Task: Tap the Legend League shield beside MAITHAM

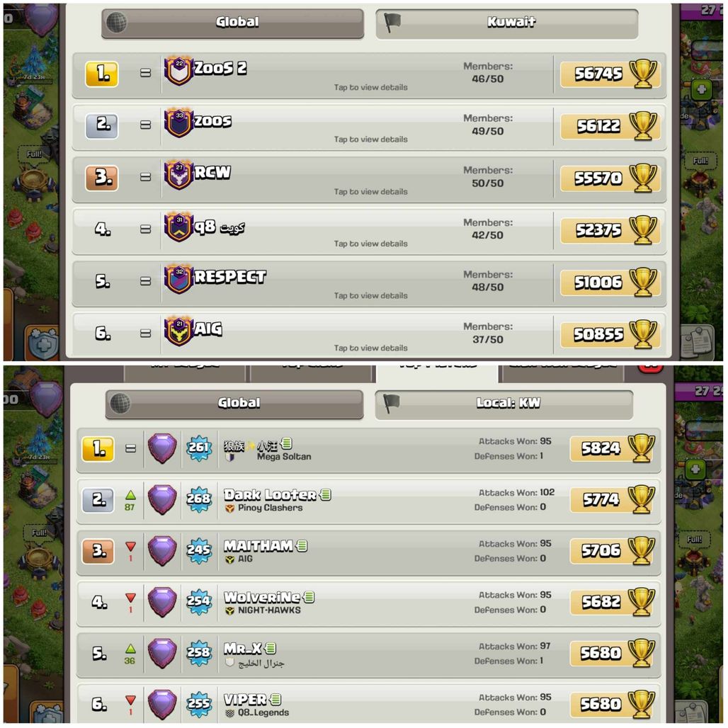Action: pos(162,551)
